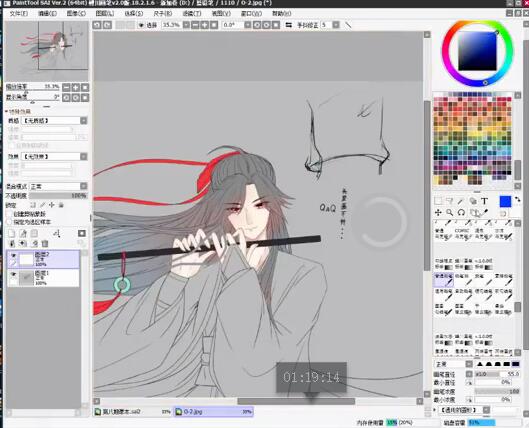
Task: Click the layer mask button at the right of the layer toolbar
Action: click(x=82, y=233)
